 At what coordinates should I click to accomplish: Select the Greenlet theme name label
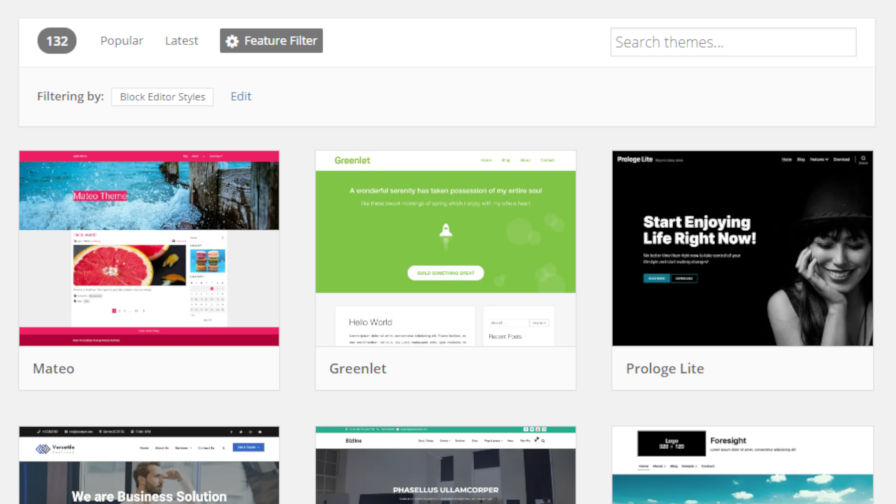pos(358,369)
